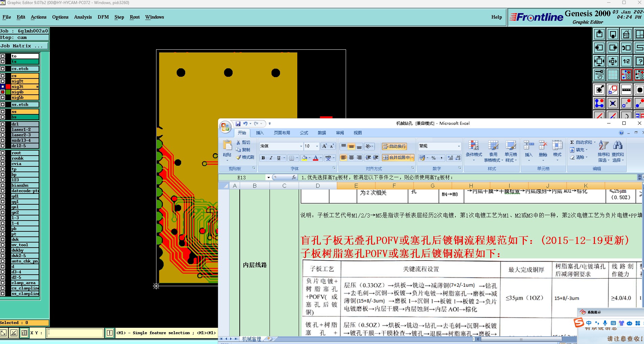Switch to the 插入 (Insert) tab in Excel

260,133
